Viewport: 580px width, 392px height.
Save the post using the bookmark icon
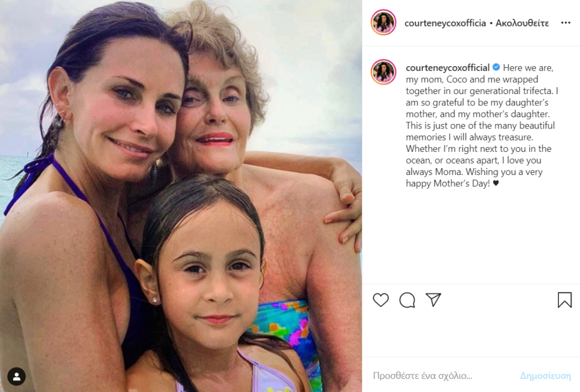(565, 300)
